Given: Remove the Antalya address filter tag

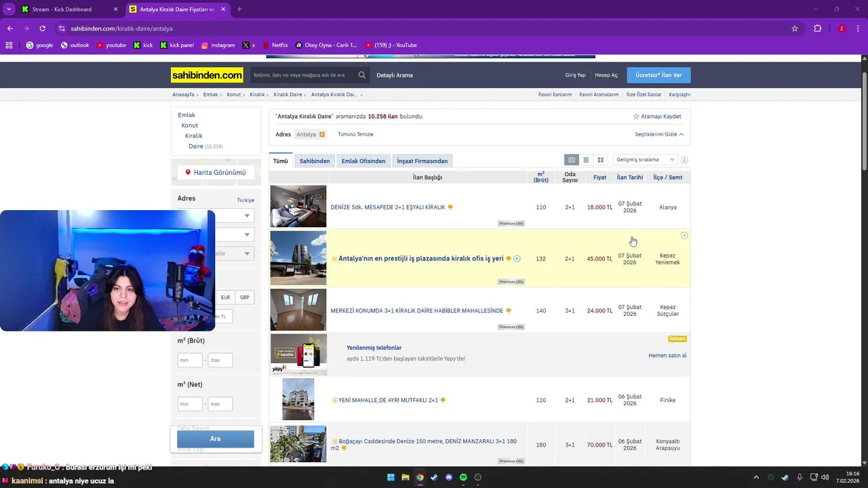Looking at the screenshot, I should point(322,134).
